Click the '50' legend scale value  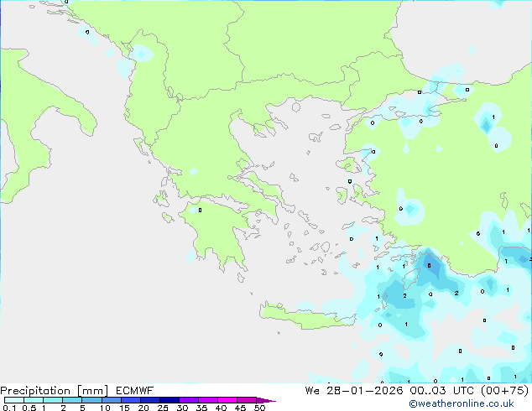(260, 408)
